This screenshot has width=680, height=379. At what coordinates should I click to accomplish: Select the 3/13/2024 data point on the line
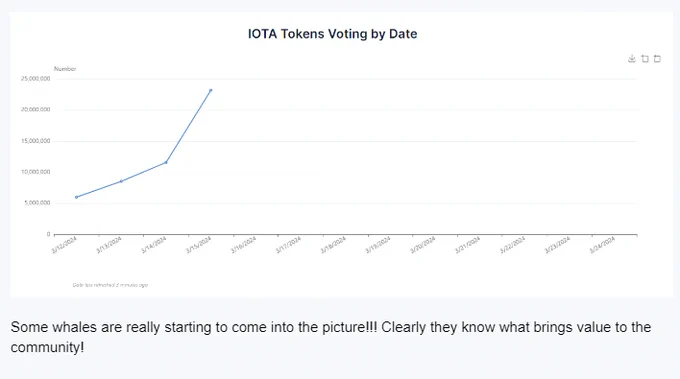click(x=121, y=181)
